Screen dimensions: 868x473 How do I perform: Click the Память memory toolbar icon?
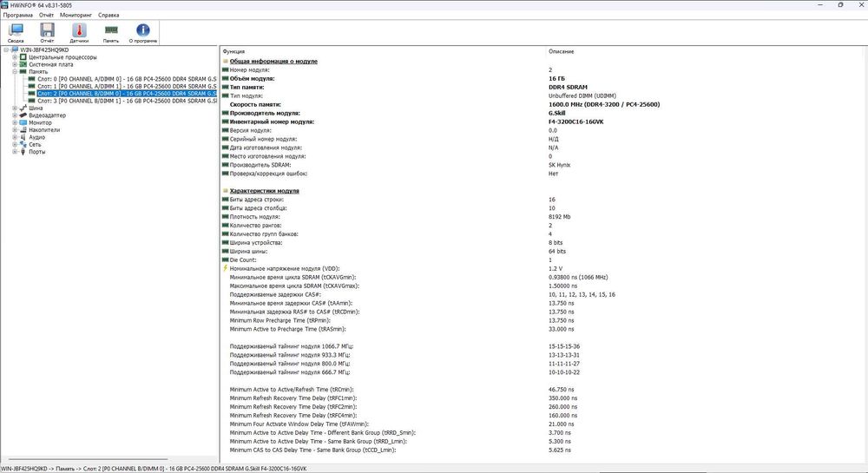[111, 33]
